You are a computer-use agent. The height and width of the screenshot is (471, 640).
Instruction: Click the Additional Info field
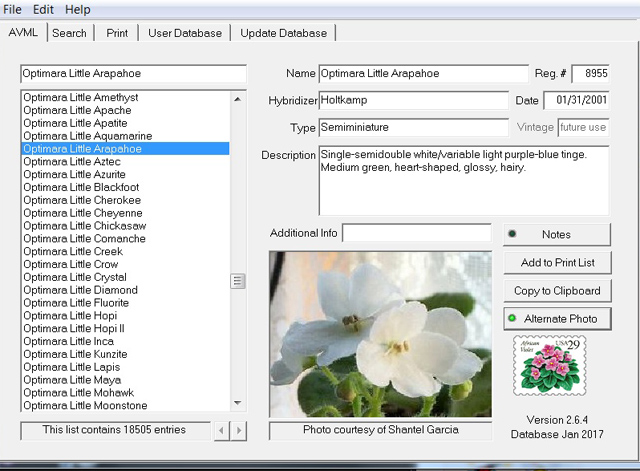point(417,233)
